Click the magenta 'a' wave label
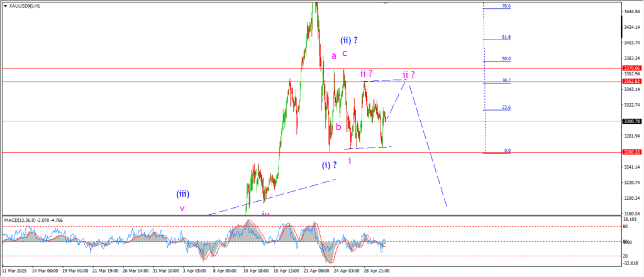The width and height of the screenshot is (644, 277). pos(334,55)
